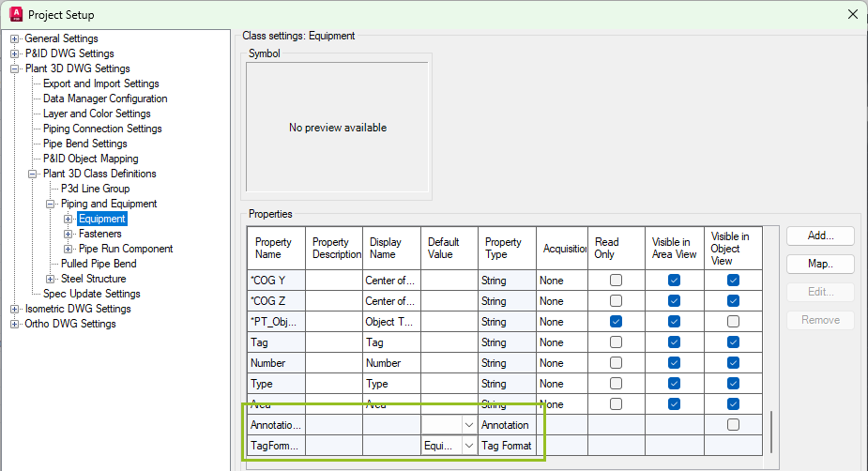
Task: Click the Map.. button
Action: (x=820, y=264)
